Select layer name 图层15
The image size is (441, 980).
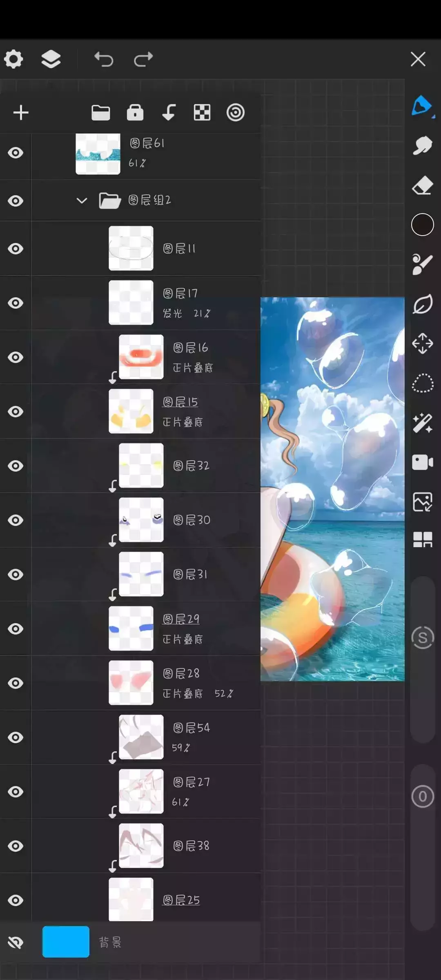pos(180,402)
